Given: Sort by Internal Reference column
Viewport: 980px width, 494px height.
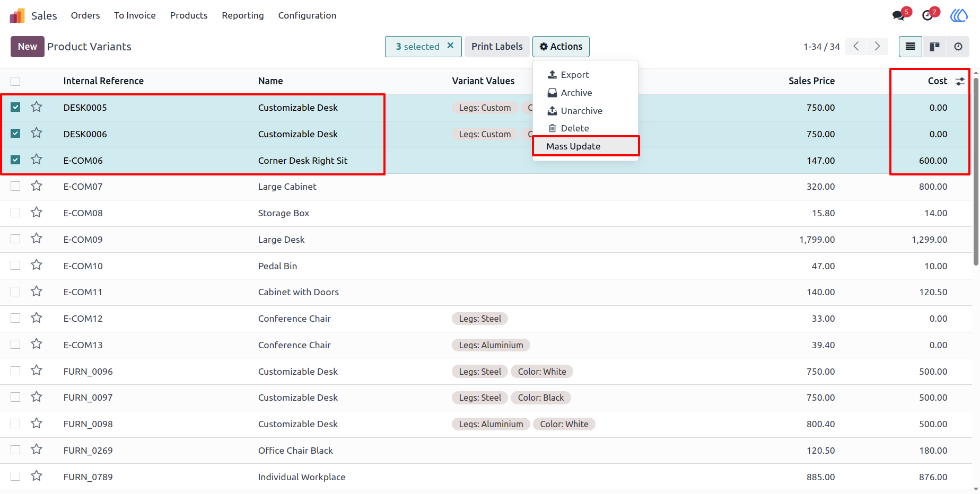Looking at the screenshot, I should pyautogui.click(x=103, y=81).
